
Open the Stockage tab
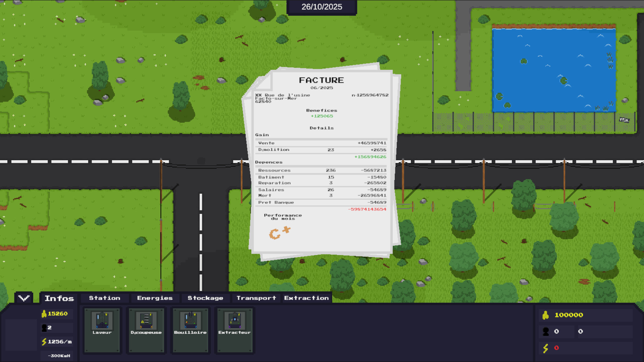[206, 298]
